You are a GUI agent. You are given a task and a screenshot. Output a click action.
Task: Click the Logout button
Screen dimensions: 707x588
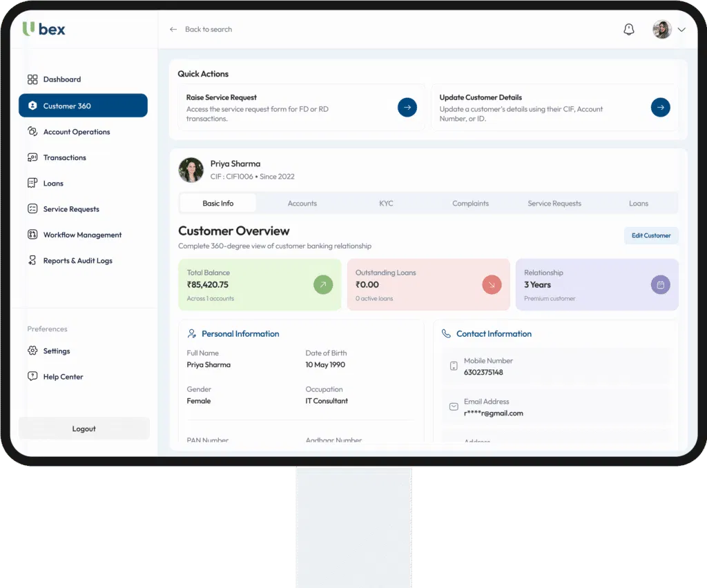pyautogui.click(x=84, y=429)
